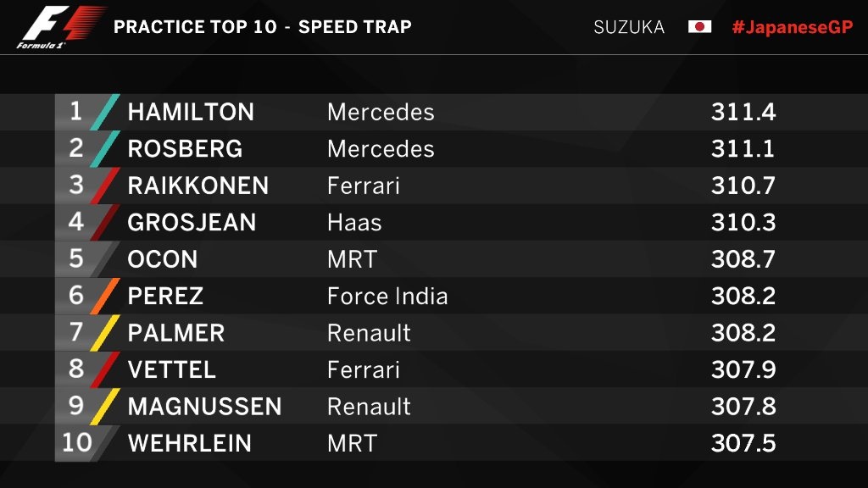Select the ROSBERG driver row name
Image resolution: width=868 pixels, height=488 pixels.
pos(185,149)
